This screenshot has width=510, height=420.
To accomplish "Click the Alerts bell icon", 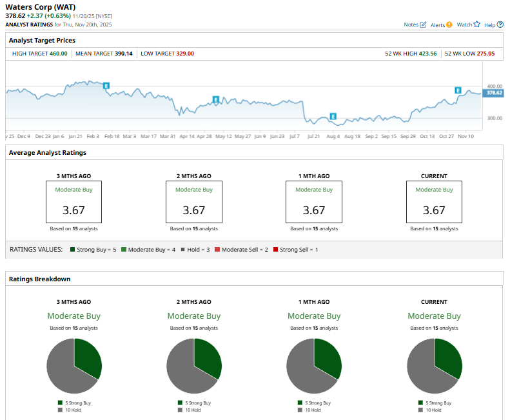I will pyautogui.click(x=449, y=25).
